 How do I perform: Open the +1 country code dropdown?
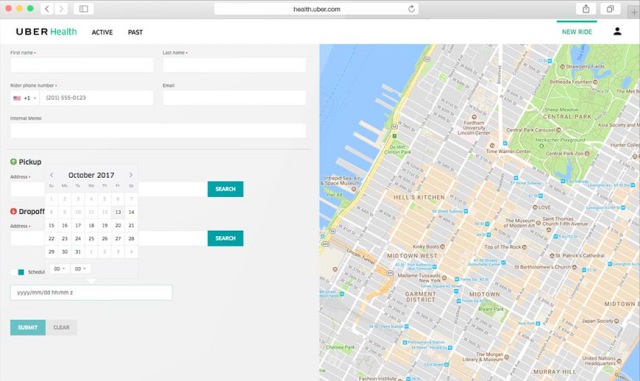[x=25, y=98]
